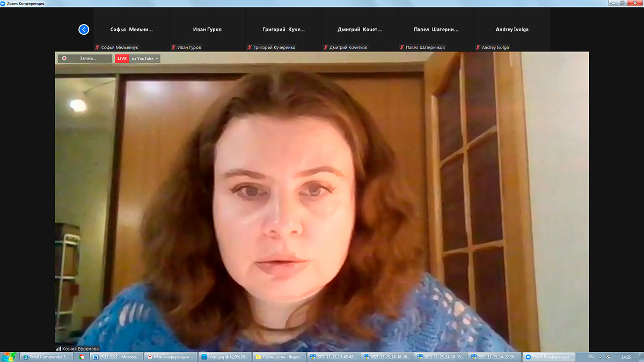
Task: Open screenshot 2021-11-25_14-18-35 in taskbar
Action: coord(441,357)
